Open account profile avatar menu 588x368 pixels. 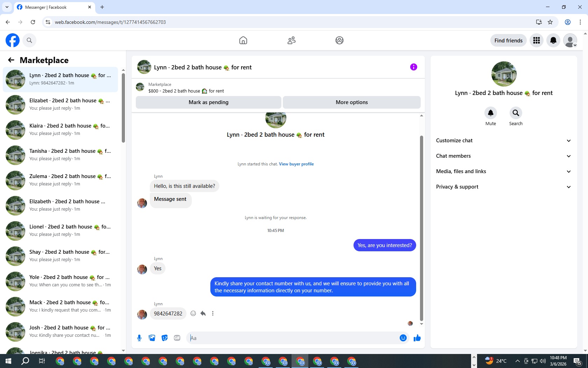pos(570,40)
